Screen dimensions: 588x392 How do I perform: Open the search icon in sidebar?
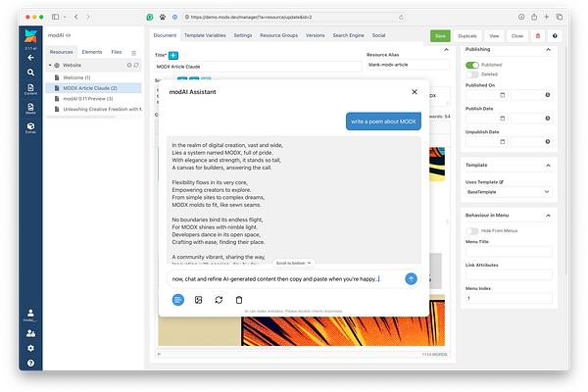pyautogui.click(x=30, y=72)
